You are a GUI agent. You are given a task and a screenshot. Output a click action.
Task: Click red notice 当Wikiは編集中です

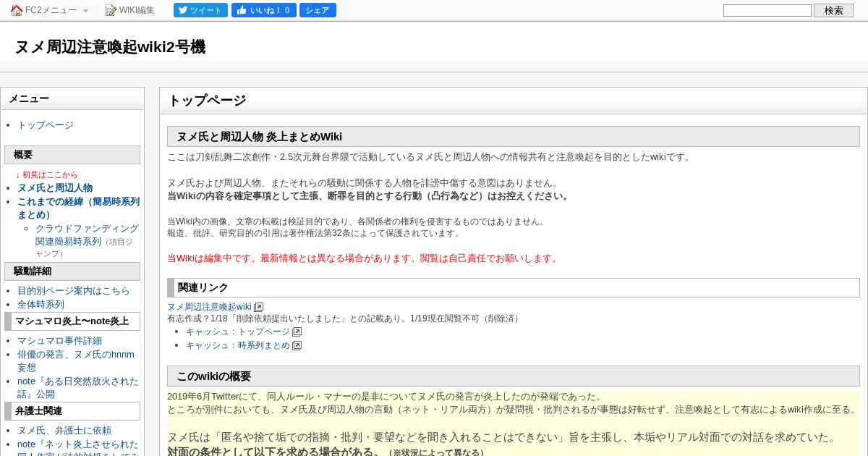[x=364, y=258]
